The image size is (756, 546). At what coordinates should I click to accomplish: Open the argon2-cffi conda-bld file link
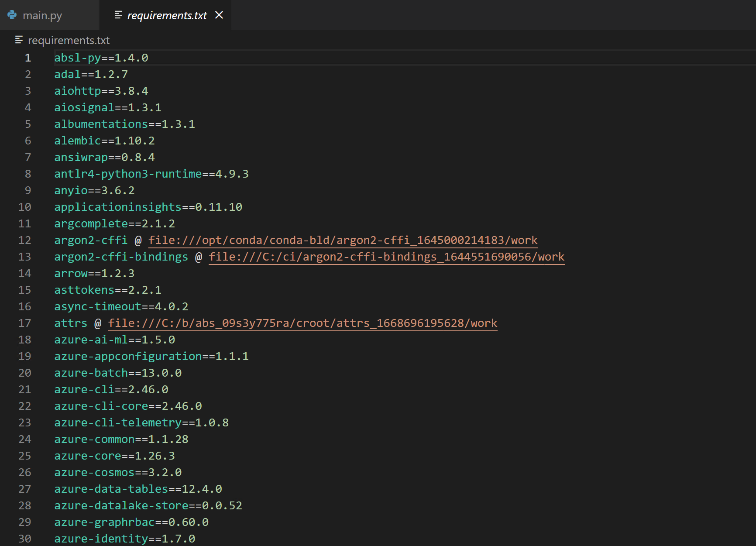[x=343, y=240]
